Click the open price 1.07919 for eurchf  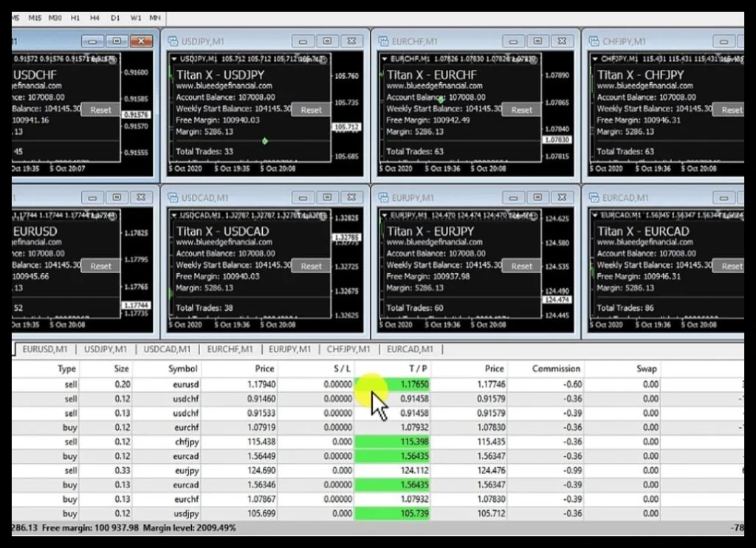[x=261, y=428]
